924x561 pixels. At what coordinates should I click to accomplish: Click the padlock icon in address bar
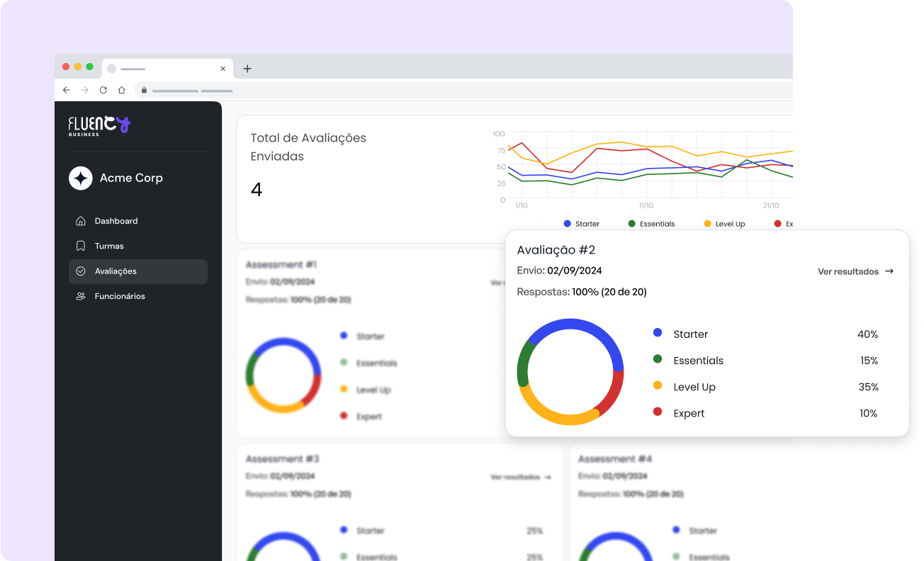pyautogui.click(x=144, y=90)
